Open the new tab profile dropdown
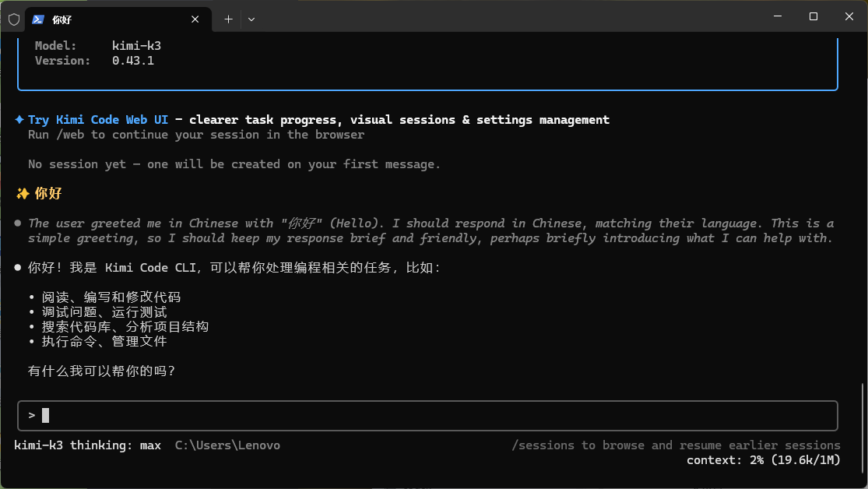 (251, 19)
